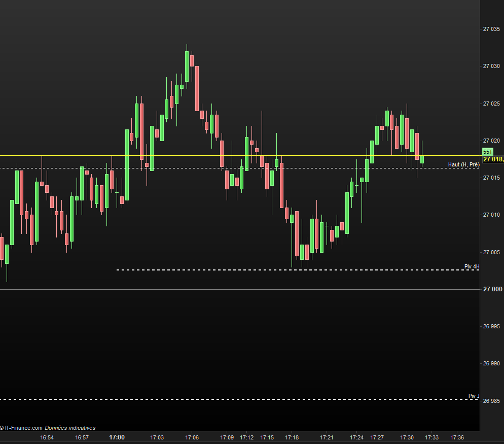
Task: Click the 17:03 time axis label
Action: click(x=157, y=437)
